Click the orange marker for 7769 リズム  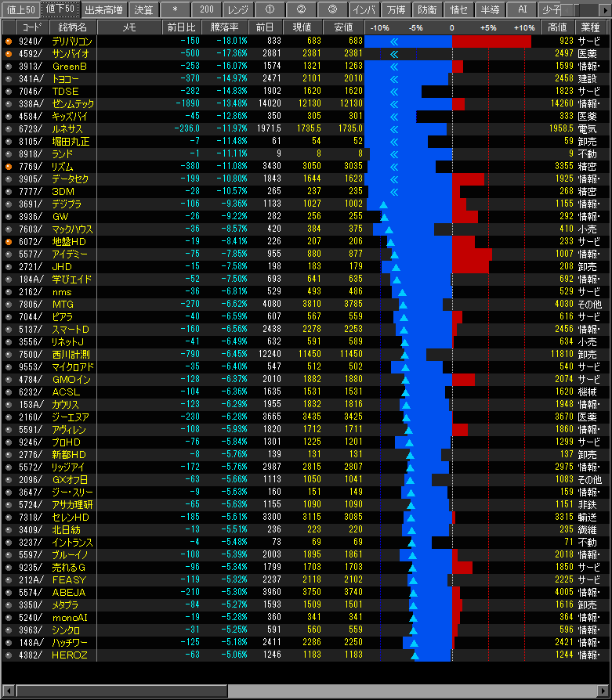point(9,167)
